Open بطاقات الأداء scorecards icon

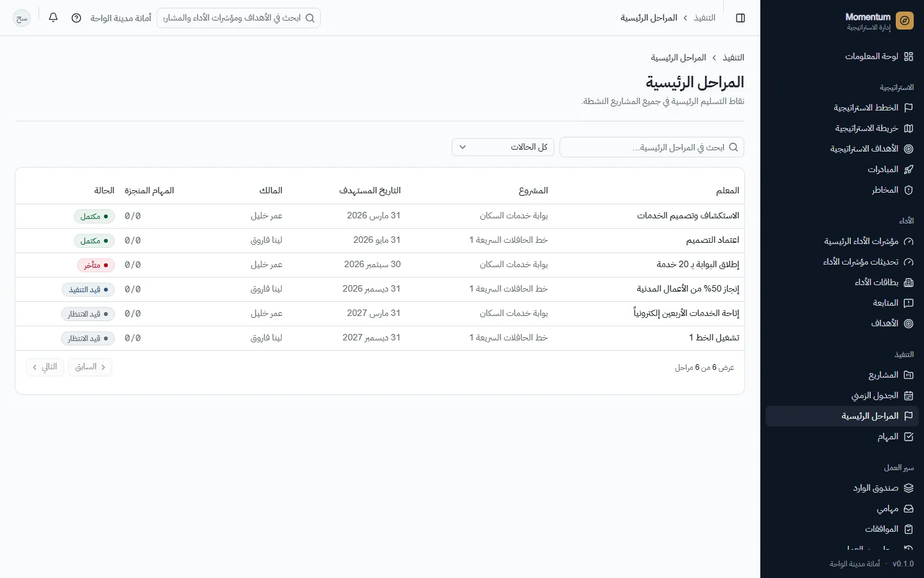(909, 283)
